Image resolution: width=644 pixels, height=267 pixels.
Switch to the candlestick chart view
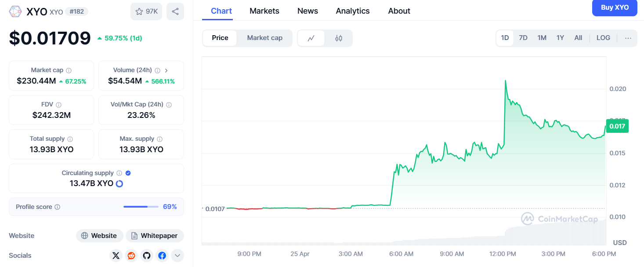point(339,38)
